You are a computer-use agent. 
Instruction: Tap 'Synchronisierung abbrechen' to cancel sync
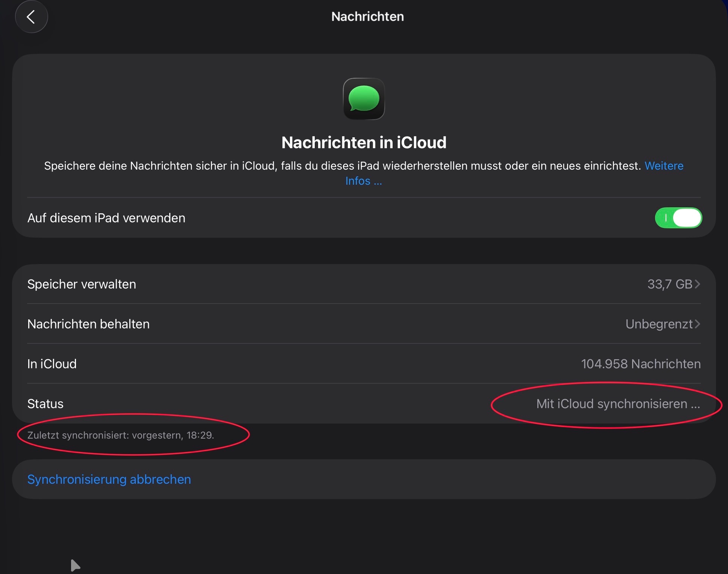coord(109,479)
